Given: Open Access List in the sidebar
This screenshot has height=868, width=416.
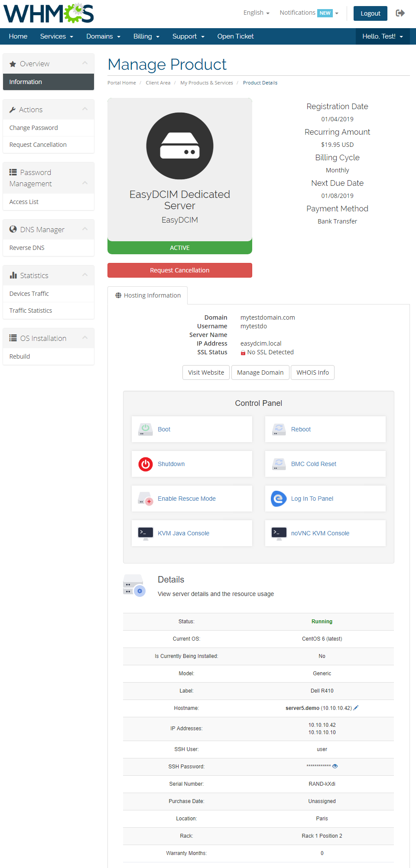Looking at the screenshot, I should 49,202.
